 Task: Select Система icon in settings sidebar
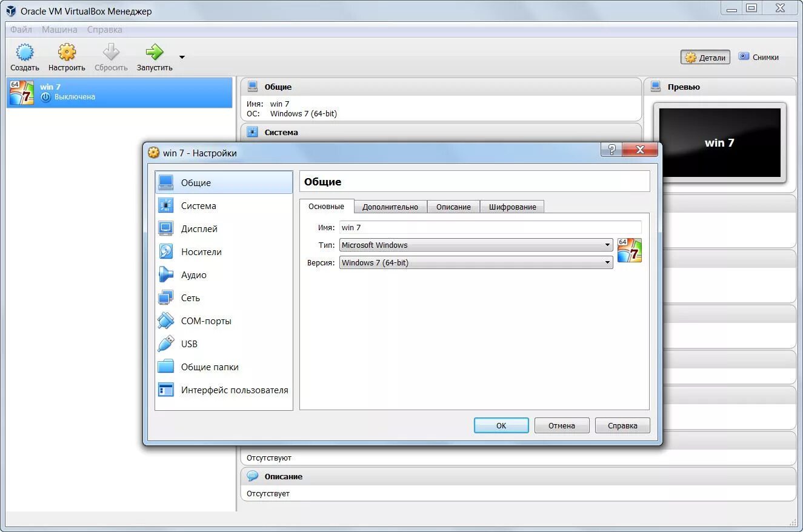pyautogui.click(x=165, y=206)
